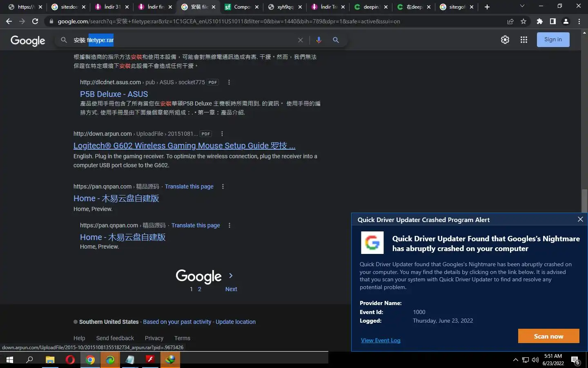
Task: Translate the second pan.qnpan.com result page
Action: pyautogui.click(x=196, y=225)
